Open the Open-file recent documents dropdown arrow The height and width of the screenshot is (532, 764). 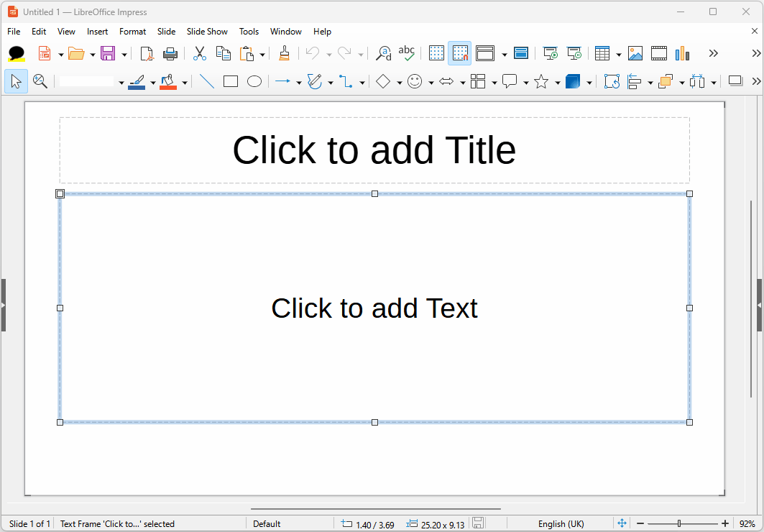click(x=93, y=55)
